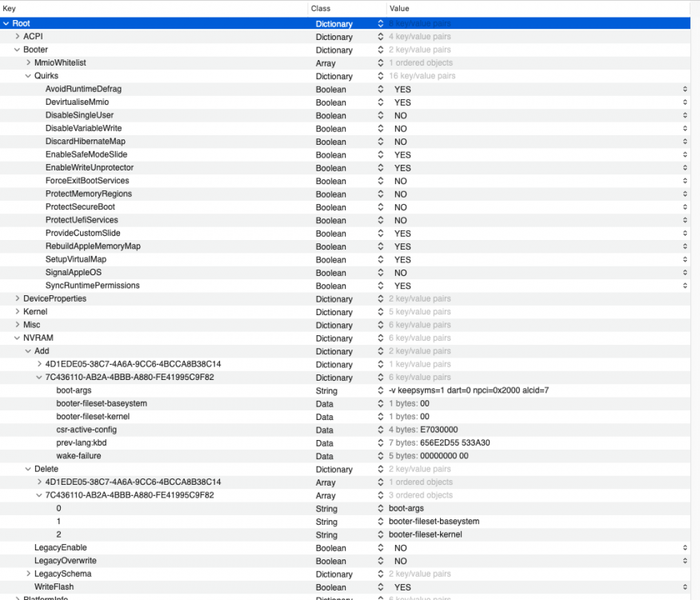Expand the LegacySchema dictionary

coord(29,574)
